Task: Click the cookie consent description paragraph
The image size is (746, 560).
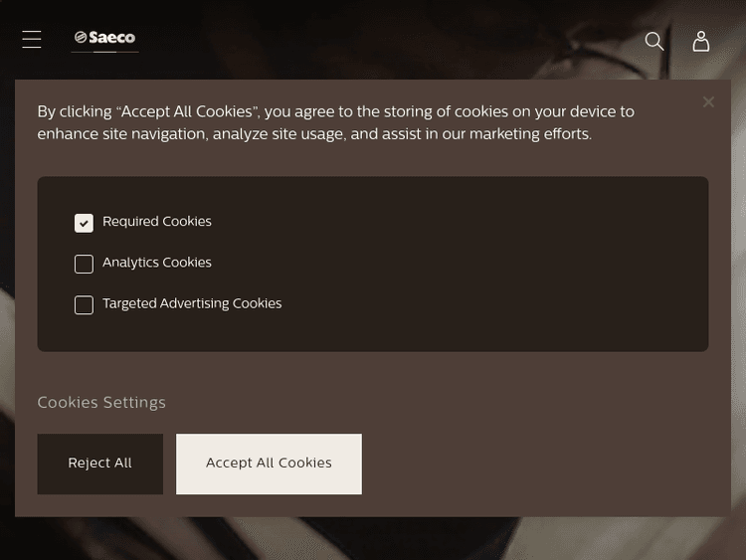Action: tap(335, 122)
